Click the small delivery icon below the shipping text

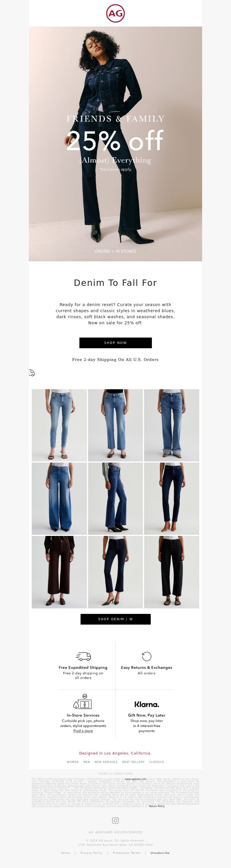[x=32, y=373]
